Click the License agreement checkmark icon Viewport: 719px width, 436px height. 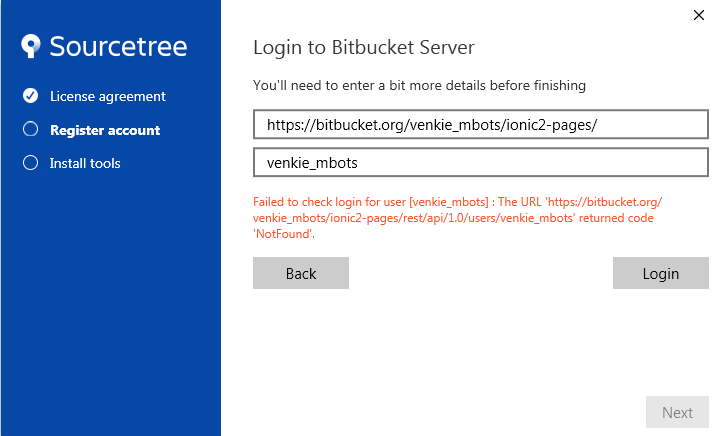point(30,96)
